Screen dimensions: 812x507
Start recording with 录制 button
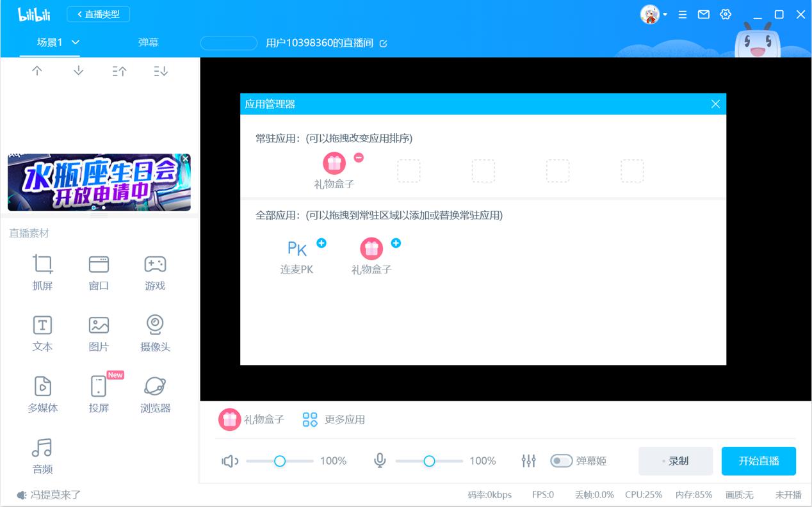(676, 461)
